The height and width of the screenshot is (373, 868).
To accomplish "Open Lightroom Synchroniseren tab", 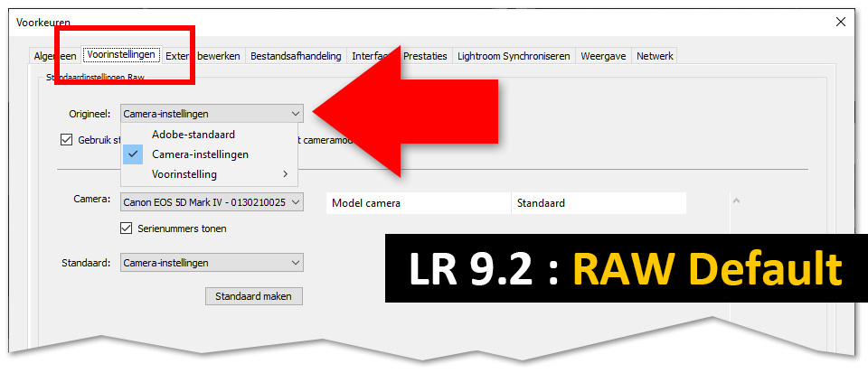I will pos(514,56).
